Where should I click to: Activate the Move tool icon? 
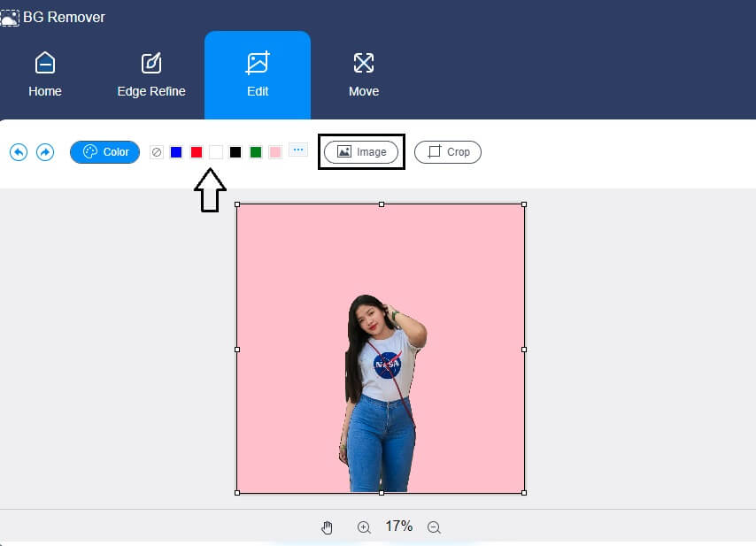coord(363,64)
